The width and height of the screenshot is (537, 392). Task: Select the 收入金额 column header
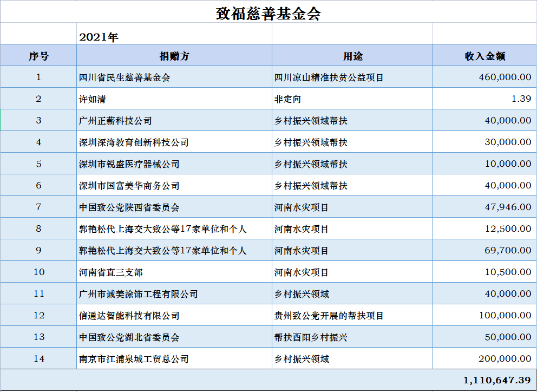(484, 55)
